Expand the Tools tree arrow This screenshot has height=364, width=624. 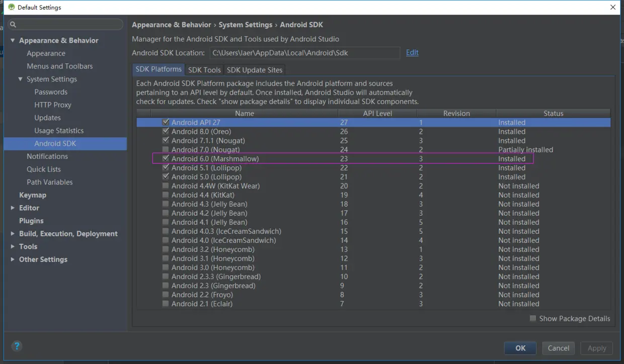13,246
